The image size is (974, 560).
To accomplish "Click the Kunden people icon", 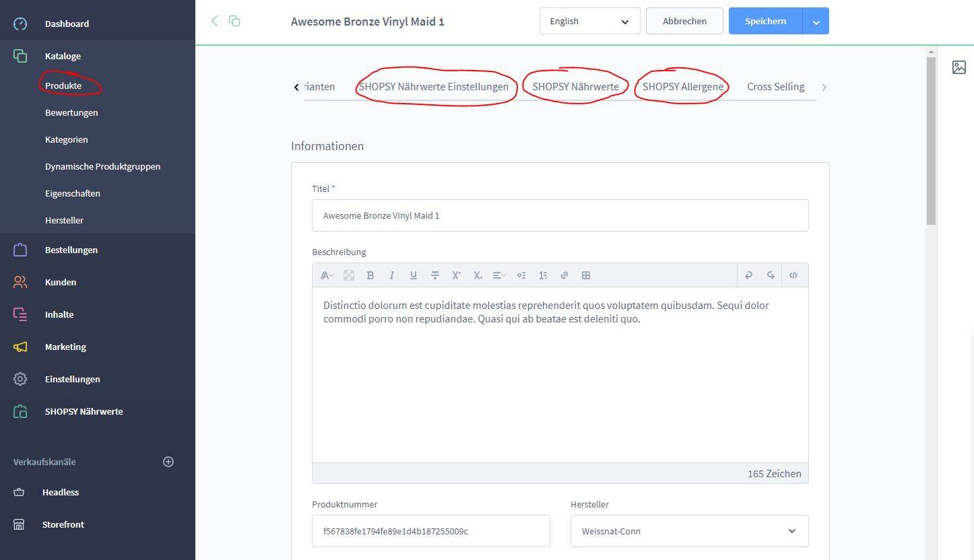I will pos(20,282).
